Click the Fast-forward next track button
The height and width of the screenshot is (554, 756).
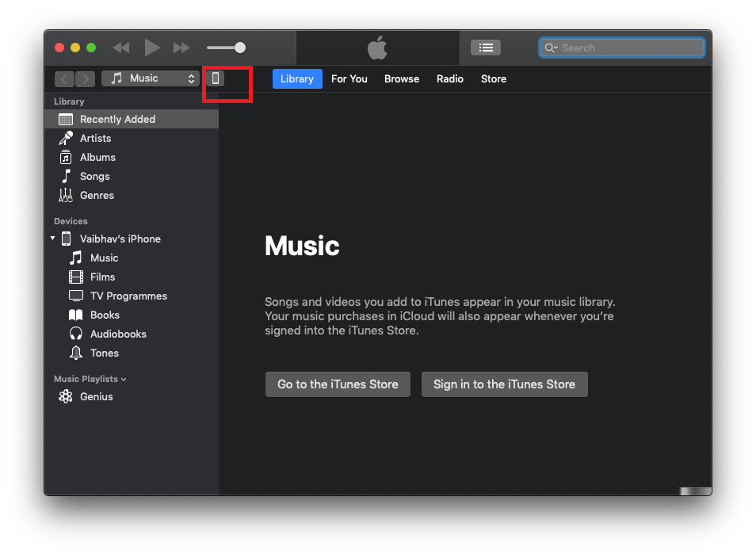(181, 48)
